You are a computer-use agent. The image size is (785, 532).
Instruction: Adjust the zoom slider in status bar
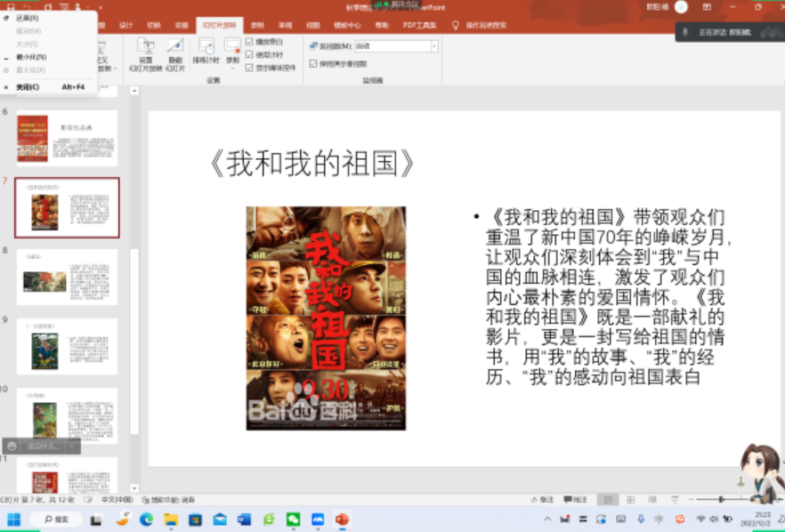[x=721, y=500]
